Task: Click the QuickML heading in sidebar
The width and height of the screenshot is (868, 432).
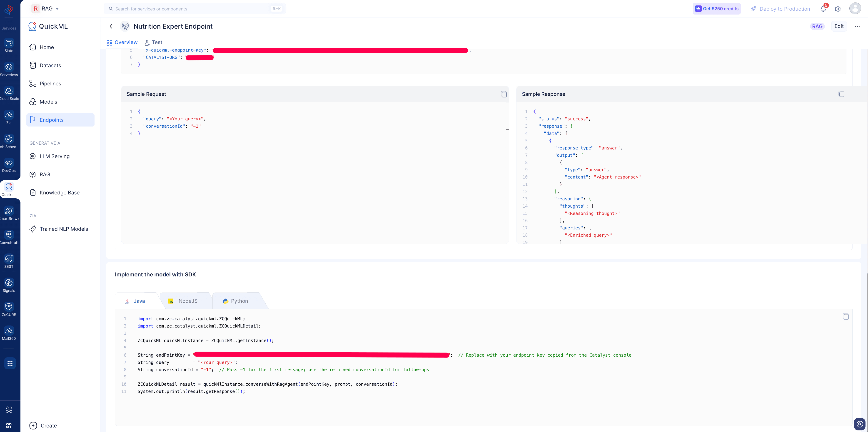Action: tap(53, 26)
